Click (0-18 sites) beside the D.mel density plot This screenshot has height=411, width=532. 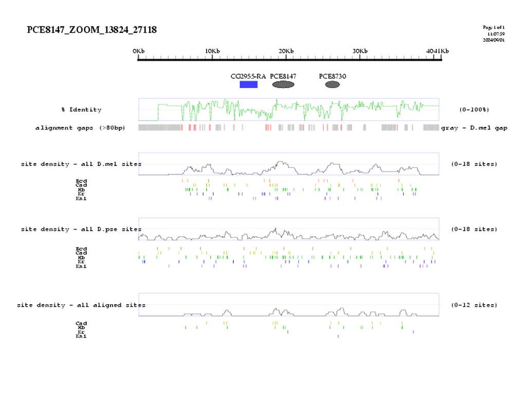click(x=474, y=164)
